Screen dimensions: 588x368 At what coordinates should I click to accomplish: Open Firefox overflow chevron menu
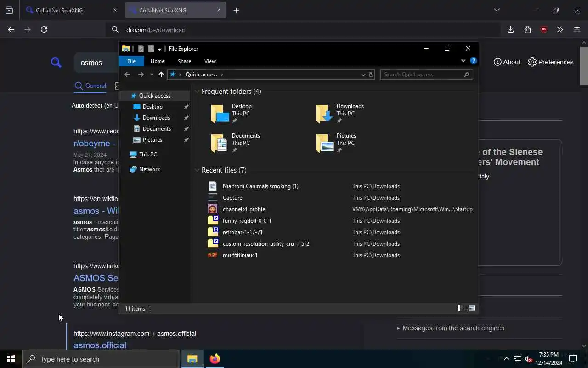(x=560, y=29)
